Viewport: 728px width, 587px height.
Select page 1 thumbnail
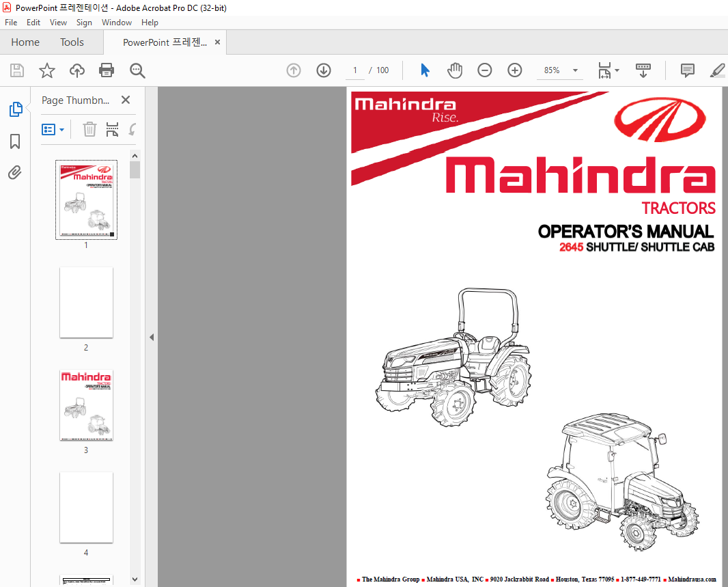[x=86, y=200]
